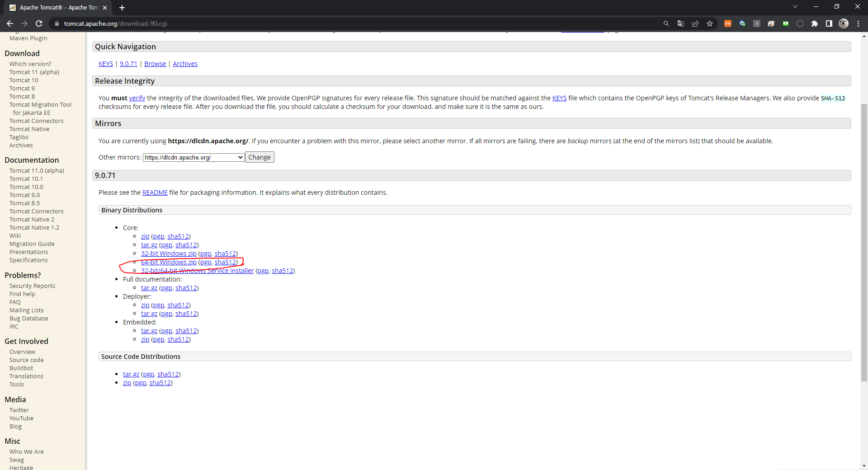Screen dimensions: 868x470
Task: Open the FAQ sidebar link
Action: (x=15, y=302)
